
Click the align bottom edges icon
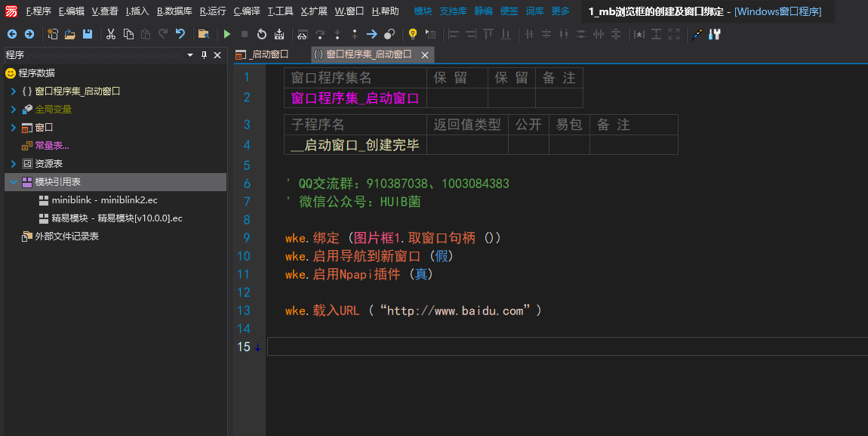pyautogui.click(x=506, y=34)
